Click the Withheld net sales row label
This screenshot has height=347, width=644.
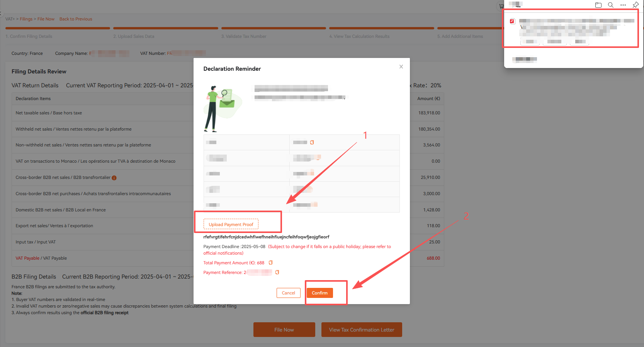73,129
